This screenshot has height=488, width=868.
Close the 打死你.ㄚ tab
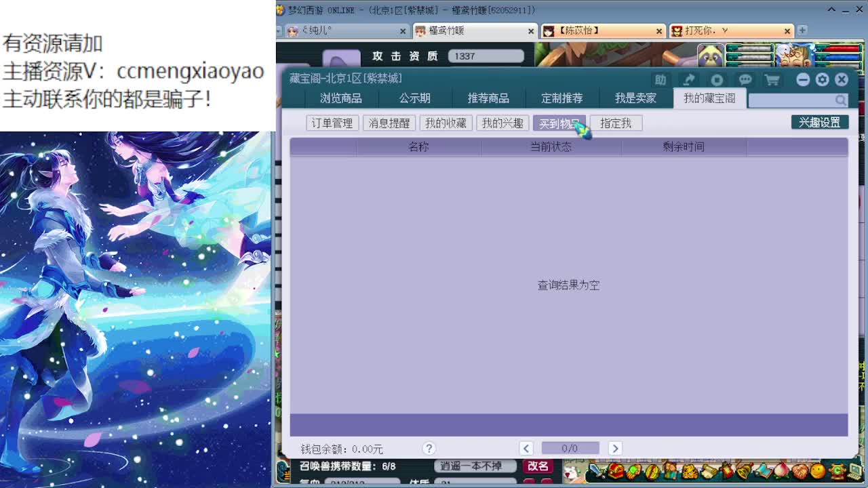[x=787, y=31]
